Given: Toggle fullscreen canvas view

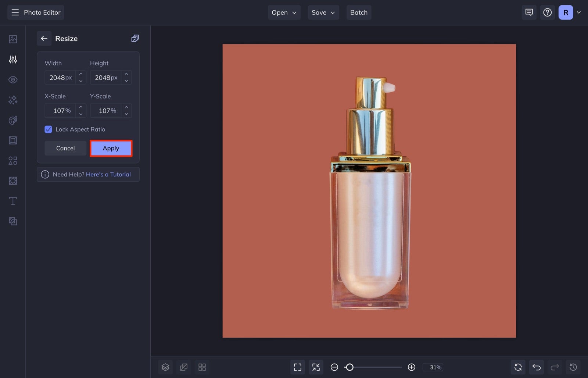Looking at the screenshot, I should coord(297,367).
